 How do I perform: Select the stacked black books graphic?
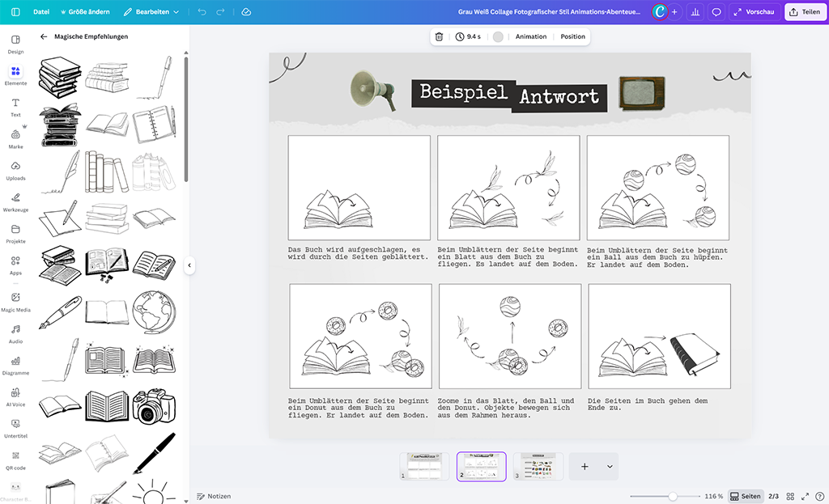tap(60, 78)
